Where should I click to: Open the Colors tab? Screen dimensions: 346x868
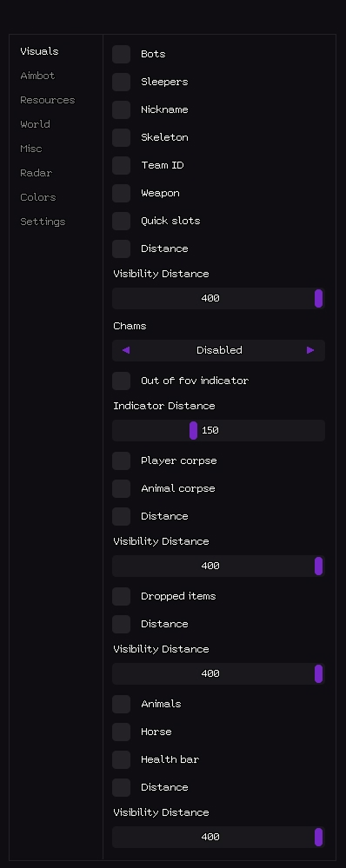pos(38,197)
